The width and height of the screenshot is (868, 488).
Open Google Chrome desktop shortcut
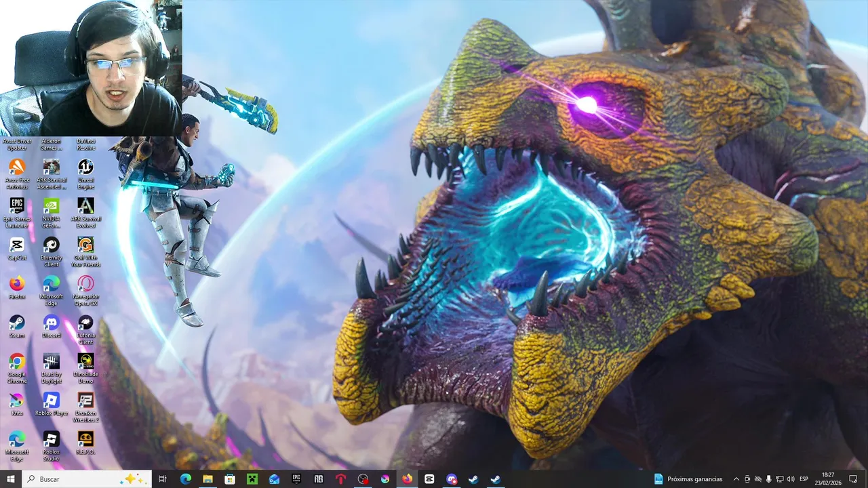coord(16,368)
